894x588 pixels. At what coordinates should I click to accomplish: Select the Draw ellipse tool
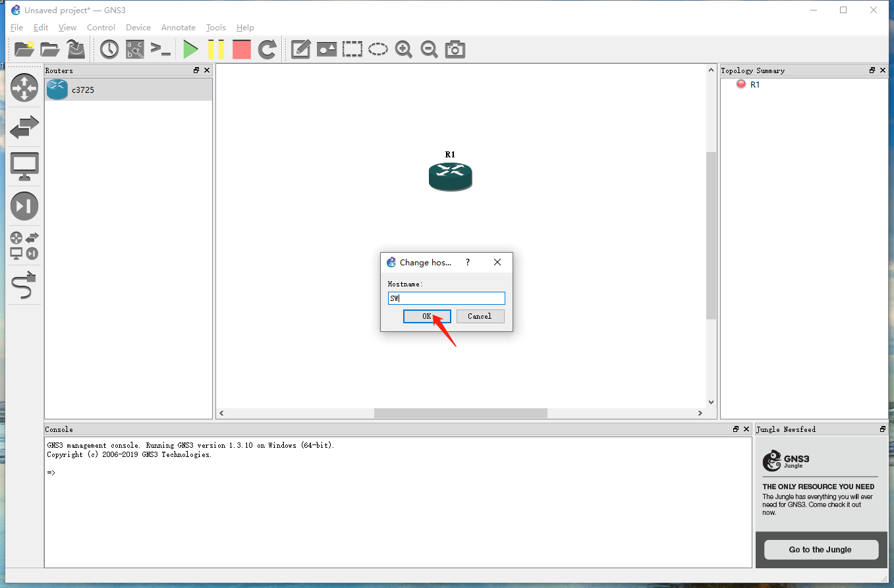pyautogui.click(x=378, y=49)
